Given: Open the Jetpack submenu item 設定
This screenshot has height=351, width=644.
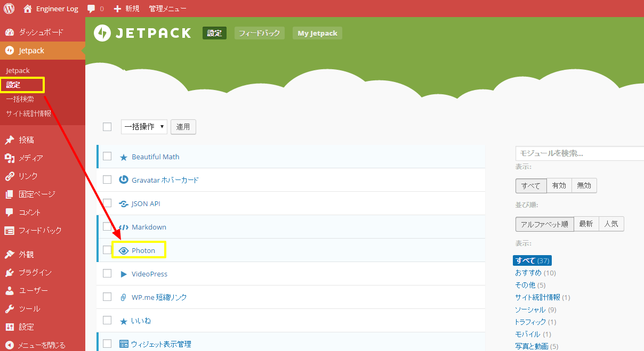Looking at the screenshot, I should (13, 85).
